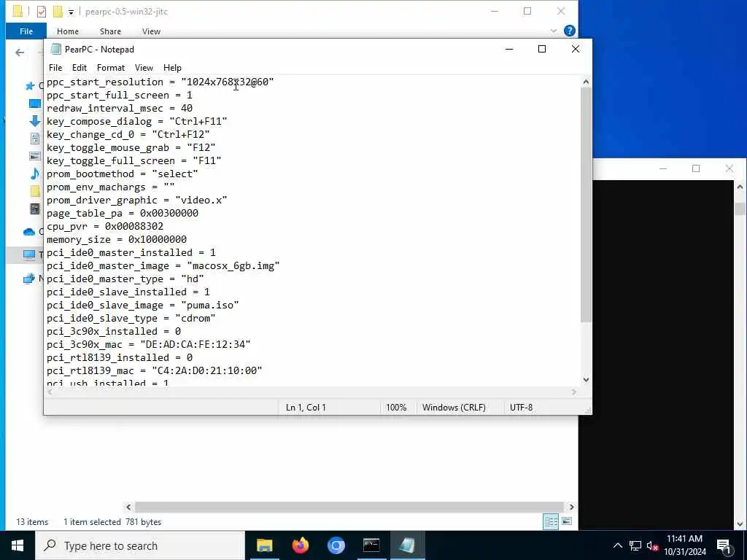Click the "Windows (CRLF)" status bar entry
The width and height of the screenshot is (747, 560).
(x=454, y=407)
